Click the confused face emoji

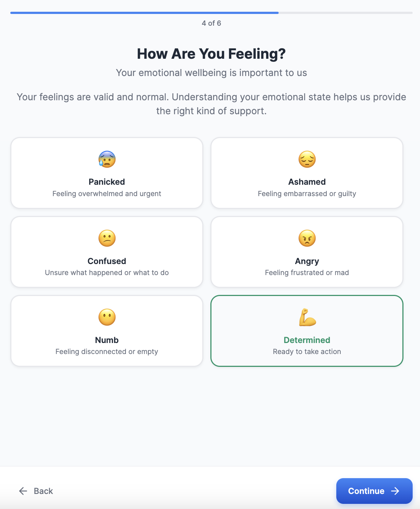107,238
